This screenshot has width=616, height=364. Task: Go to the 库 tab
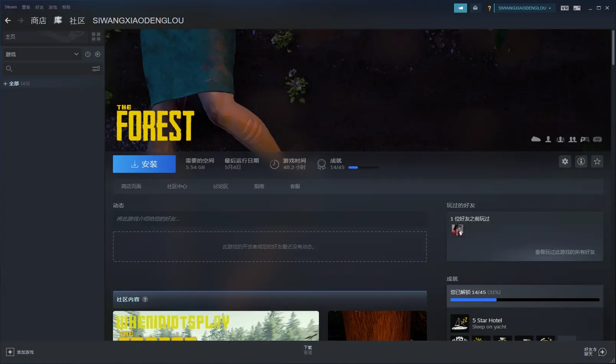58,20
